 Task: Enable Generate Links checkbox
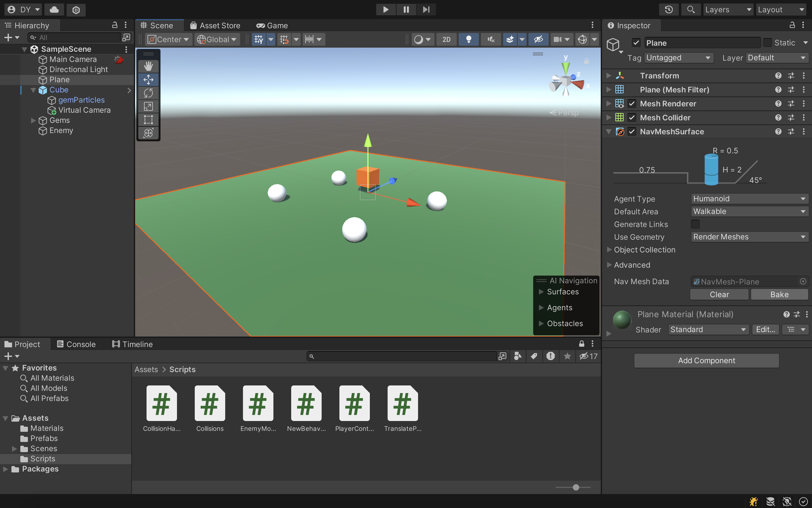pyautogui.click(x=695, y=224)
